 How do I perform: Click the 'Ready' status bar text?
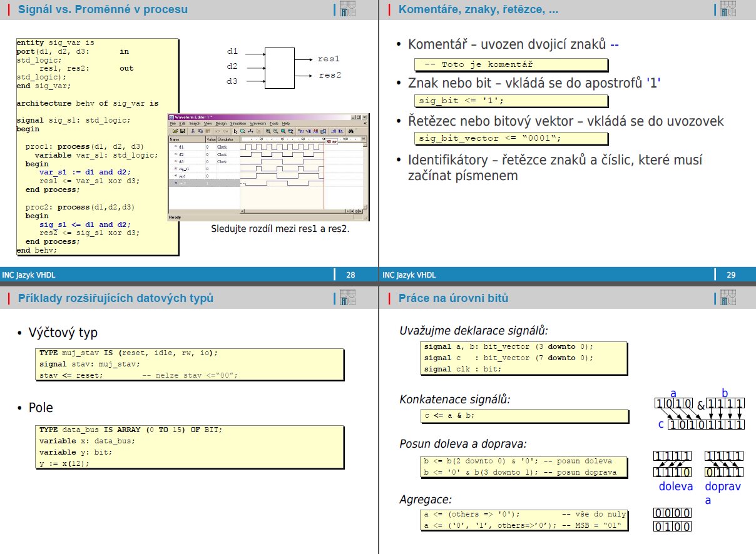175,217
